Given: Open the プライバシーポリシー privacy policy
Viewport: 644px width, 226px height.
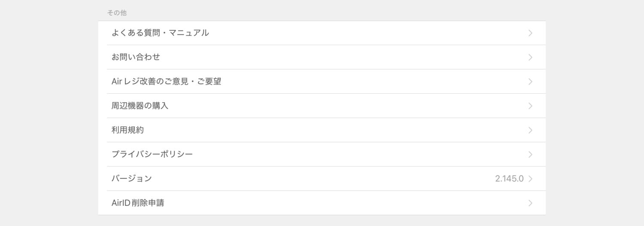Looking at the screenshot, I should 152,154.
